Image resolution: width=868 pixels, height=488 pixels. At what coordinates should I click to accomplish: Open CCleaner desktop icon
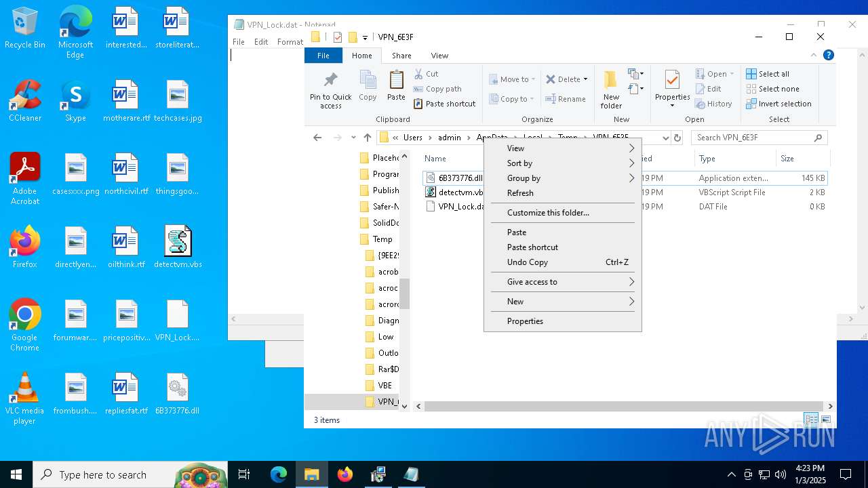(25, 102)
